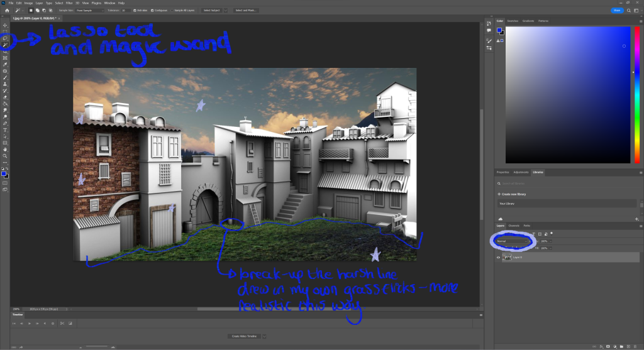The width and height of the screenshot is (644, 350).
Task: Select the Magic Wand tool
Action: 5,45
